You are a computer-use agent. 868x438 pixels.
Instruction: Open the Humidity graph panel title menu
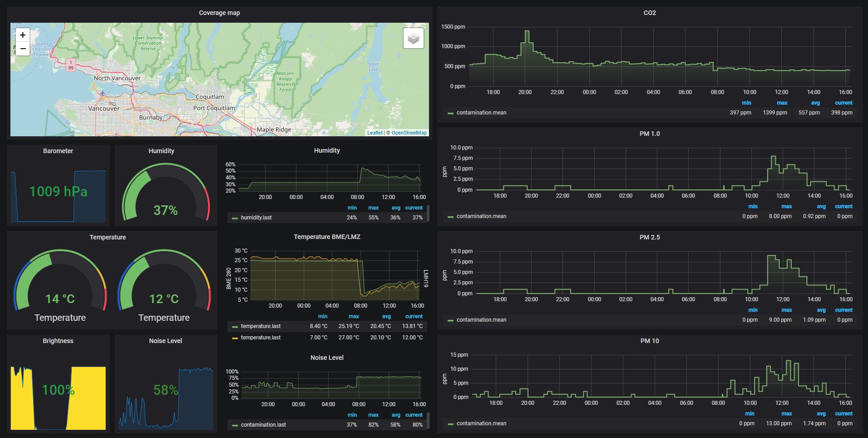[327, 150]
